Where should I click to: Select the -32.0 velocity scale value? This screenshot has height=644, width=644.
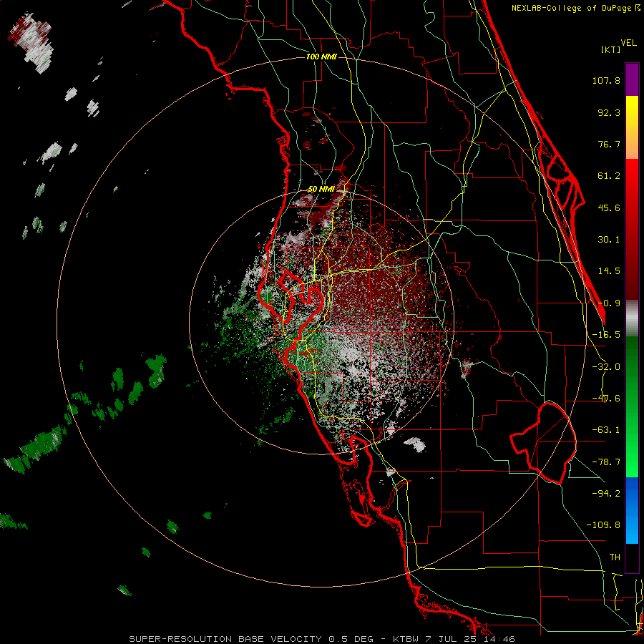606,367
